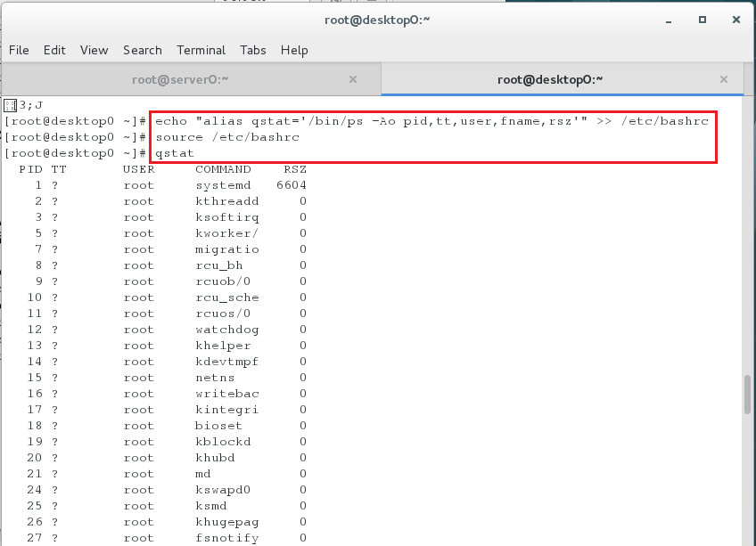Click the rcu_sche process name
Image resolution: width=756 pixels, height=546 pixels.
(x=227, y=297)
